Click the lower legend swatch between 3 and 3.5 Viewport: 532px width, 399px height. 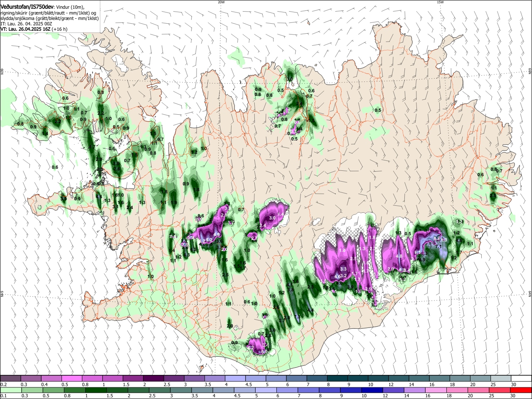181,390
